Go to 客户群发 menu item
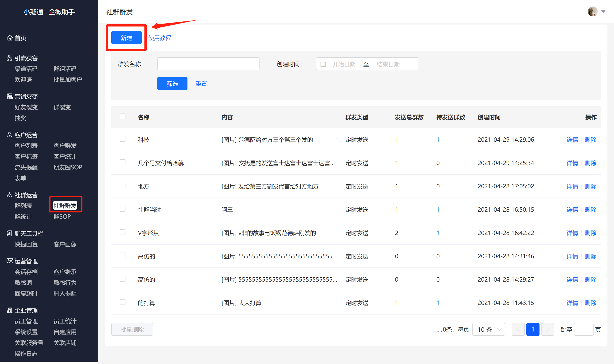The image size is (614, 364). [65, 146]
